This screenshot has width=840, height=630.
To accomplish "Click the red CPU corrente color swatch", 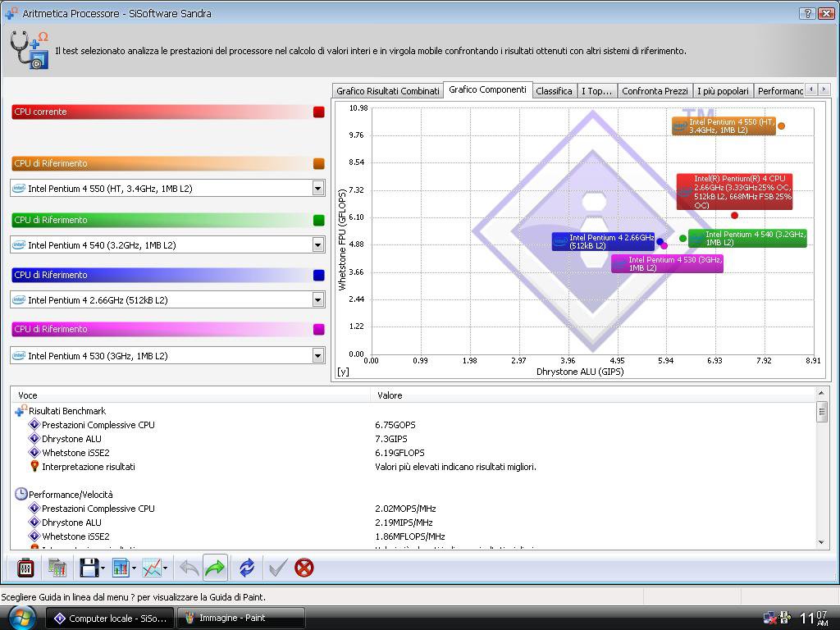I will click(x=319, y=112).
